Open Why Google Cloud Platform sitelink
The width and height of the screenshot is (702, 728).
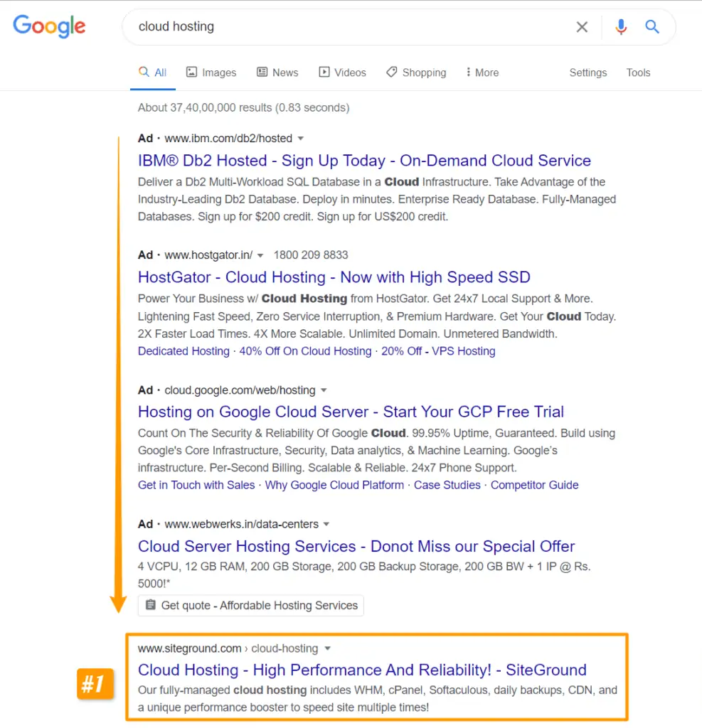click(x=334, y=485)
